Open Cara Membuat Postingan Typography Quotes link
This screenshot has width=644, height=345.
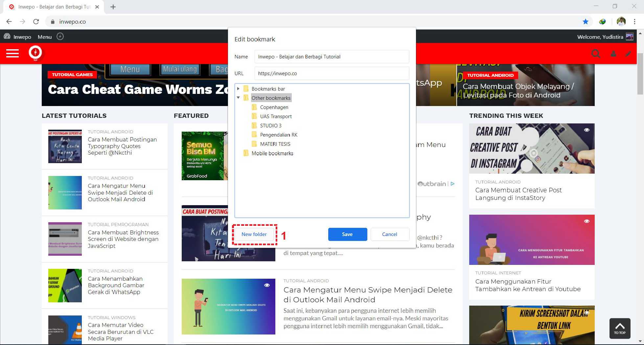[122, 146]
